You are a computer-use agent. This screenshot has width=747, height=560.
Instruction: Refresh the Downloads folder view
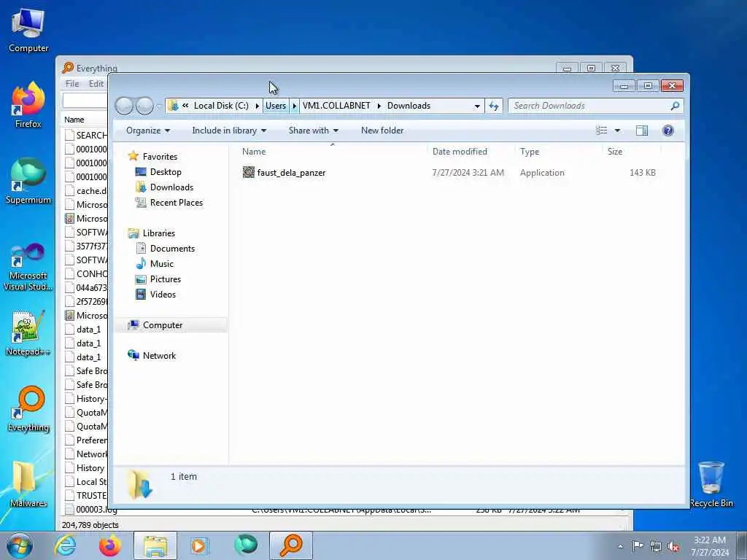coord(494,106)
